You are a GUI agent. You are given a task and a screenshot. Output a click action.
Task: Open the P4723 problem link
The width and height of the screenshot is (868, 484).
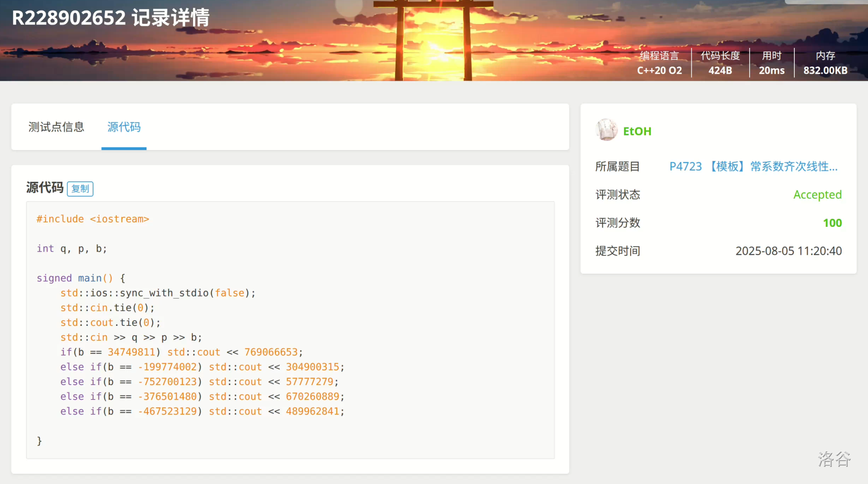click(x=753, y=166)
